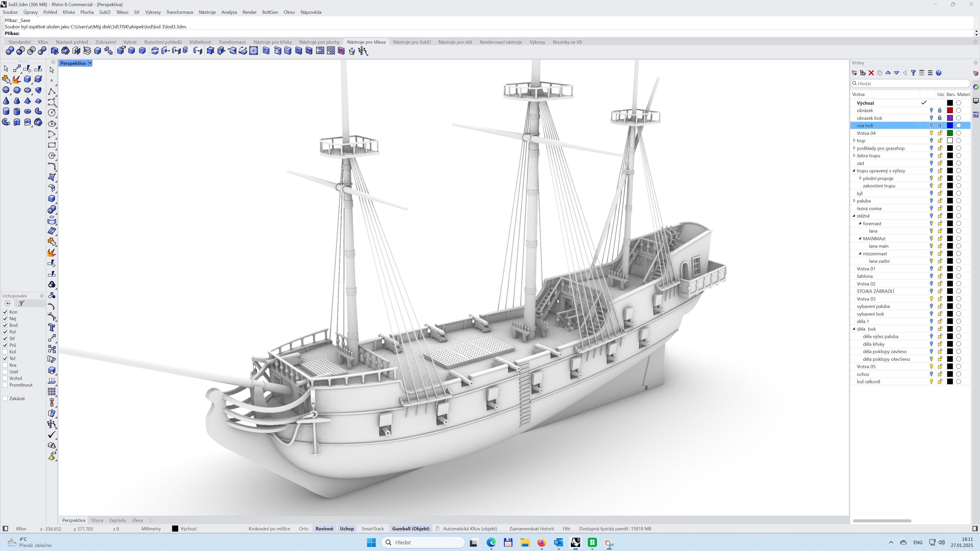Select the Tube tool in left sidebar
The image size is (980, 551).
coord(17,112)
